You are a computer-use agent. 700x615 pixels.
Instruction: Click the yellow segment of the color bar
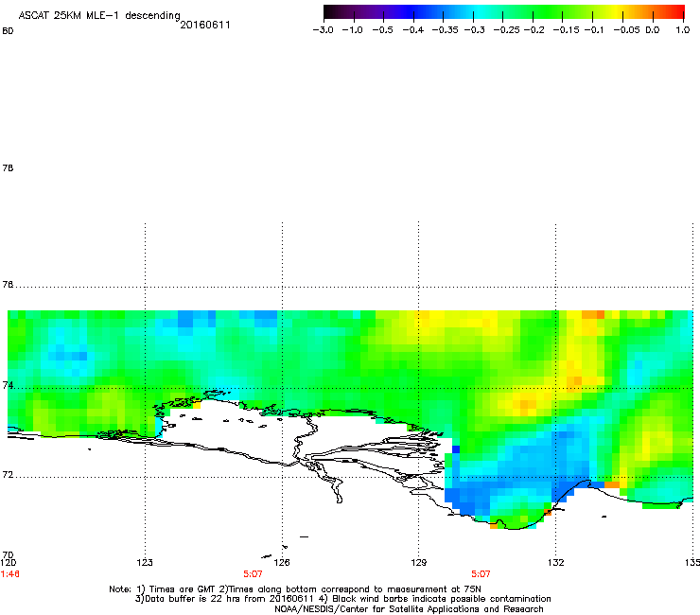point(619,12)
